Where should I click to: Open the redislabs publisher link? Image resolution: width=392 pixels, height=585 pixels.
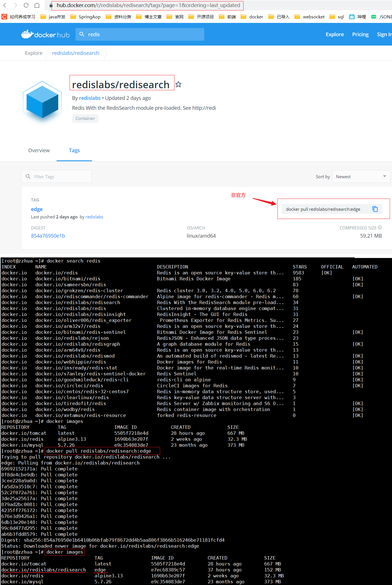click(90, 98)
